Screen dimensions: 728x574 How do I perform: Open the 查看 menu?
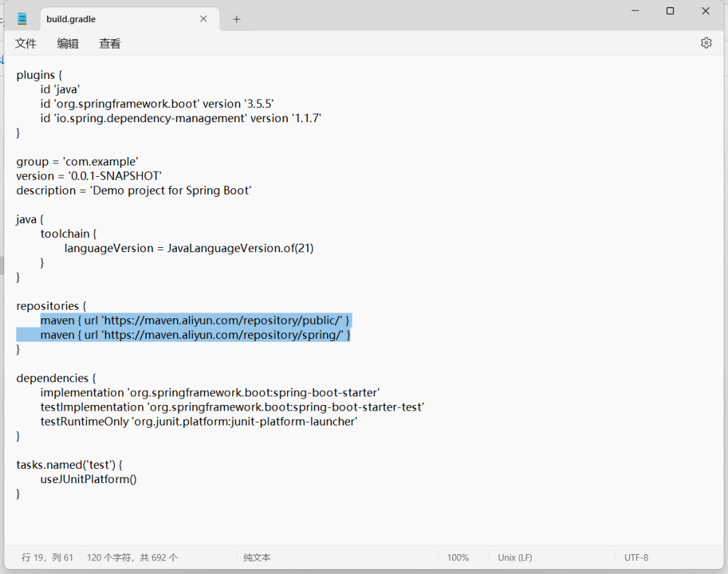point(109,43)
